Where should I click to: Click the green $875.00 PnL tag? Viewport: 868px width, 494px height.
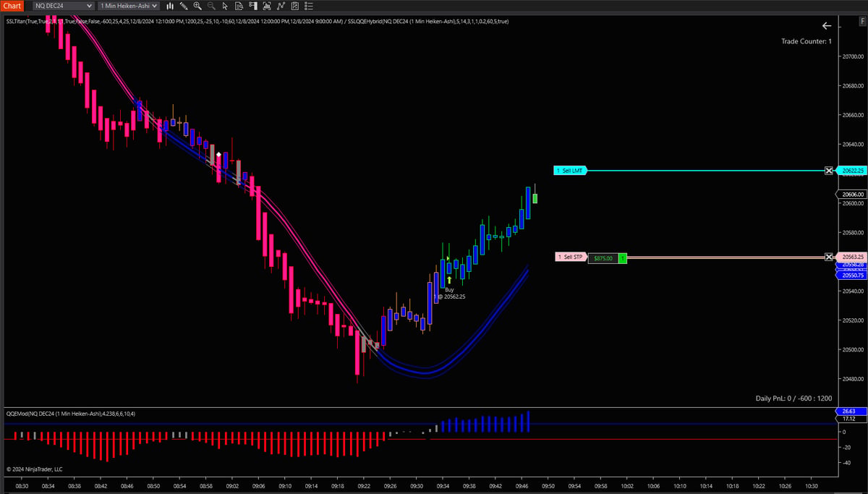[603, 257]
